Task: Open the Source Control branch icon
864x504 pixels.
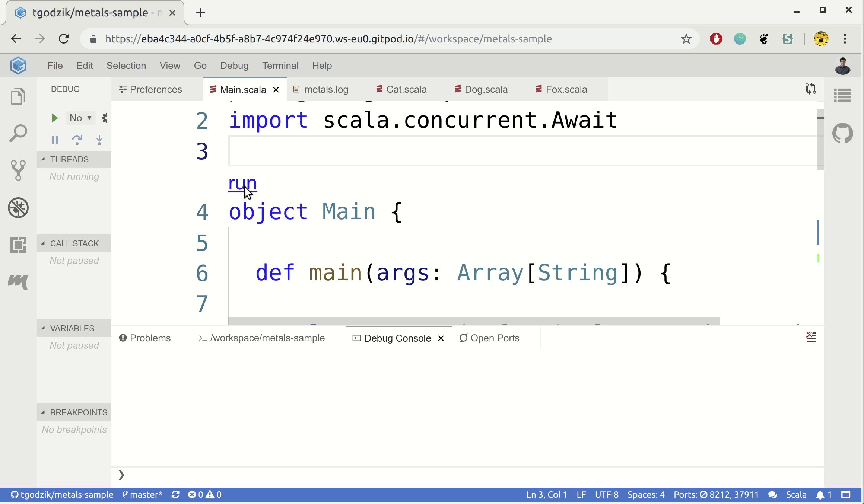Action: point(18,170)
